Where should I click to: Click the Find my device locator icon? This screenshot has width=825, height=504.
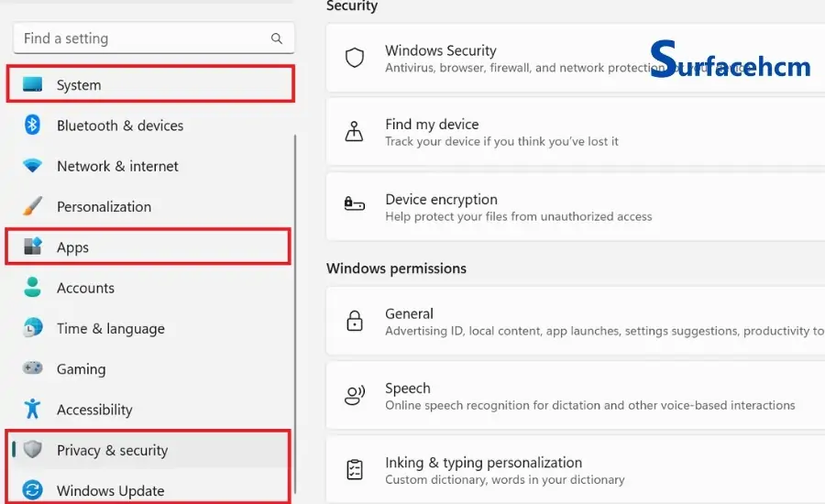point(354,132)
